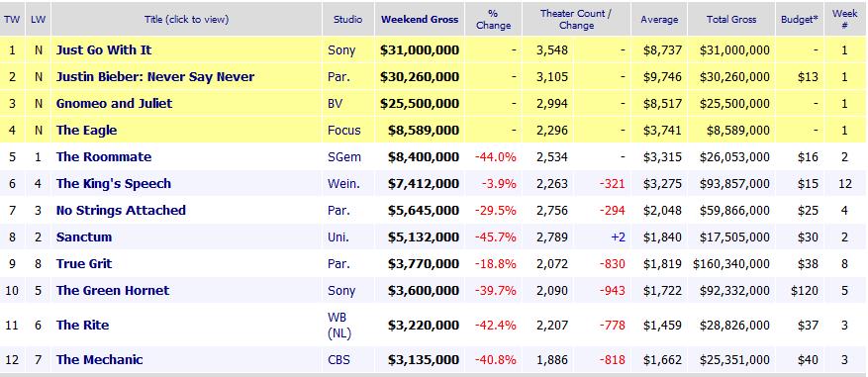The width and height of the screenshot is (868, 377).
Task: Select The Rite title link
Action: [82, 325]
